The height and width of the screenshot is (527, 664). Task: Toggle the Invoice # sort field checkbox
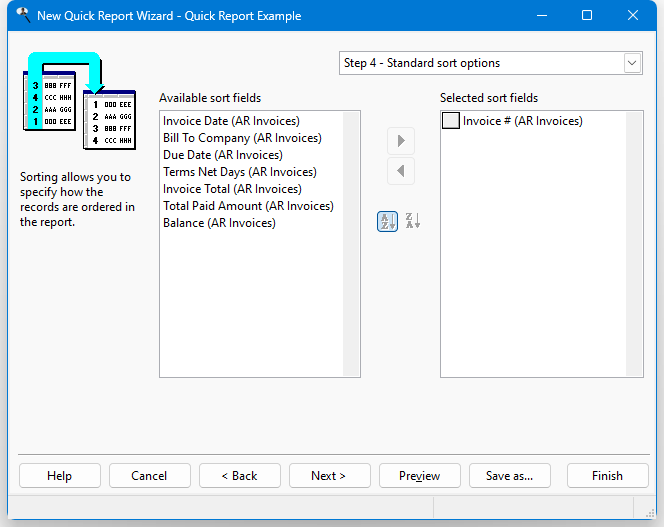pyautogui.click(x=451, y=121)
